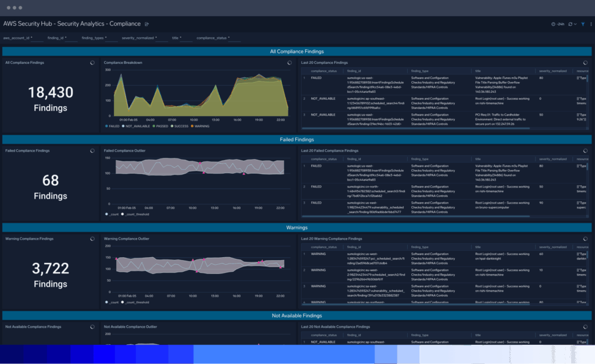Refresh the Not Available Compliance Findings panel

coord(92,326)
